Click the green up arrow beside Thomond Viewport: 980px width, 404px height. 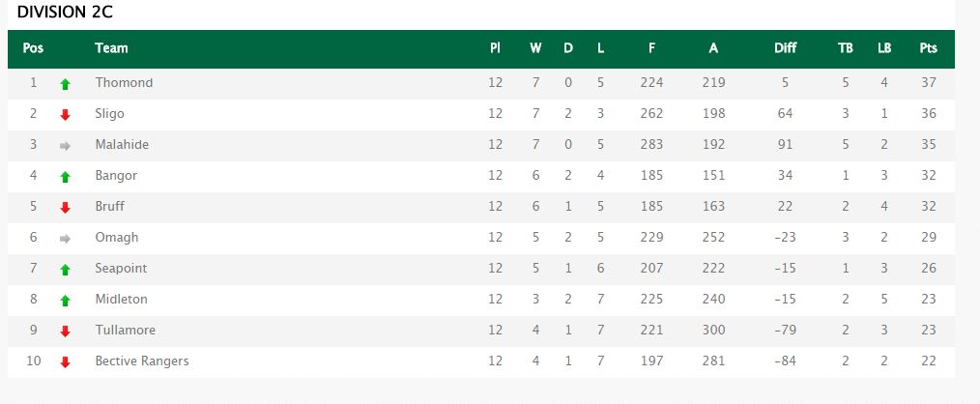(66, 84)
